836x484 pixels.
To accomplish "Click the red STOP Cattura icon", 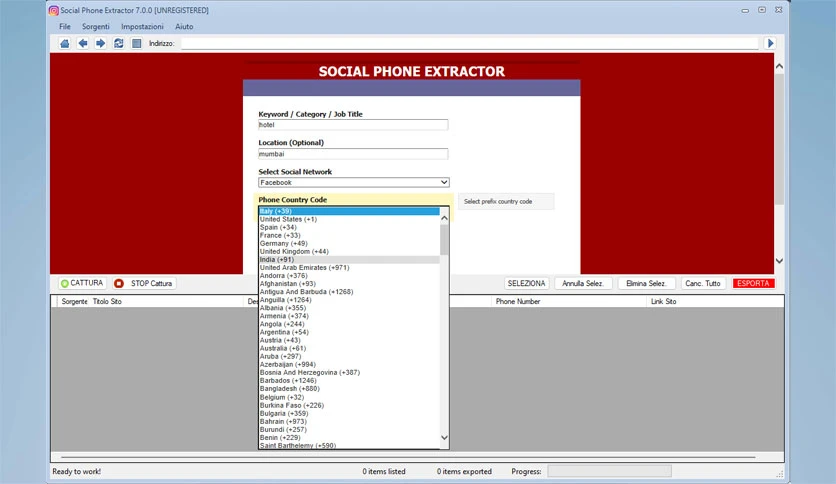I will tap(119, 284).
